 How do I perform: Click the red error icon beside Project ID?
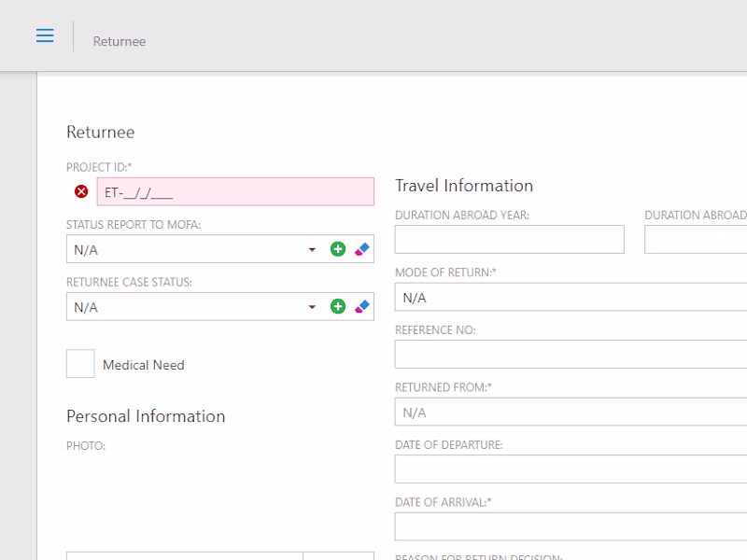[x=81, y=191]
